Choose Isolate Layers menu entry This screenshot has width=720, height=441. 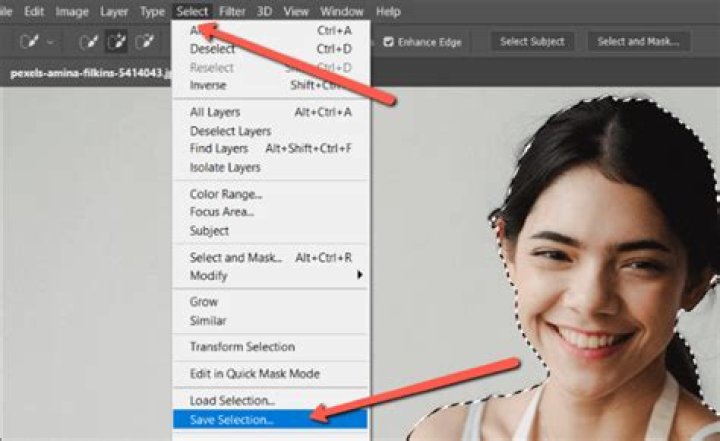tap(270, 167)
